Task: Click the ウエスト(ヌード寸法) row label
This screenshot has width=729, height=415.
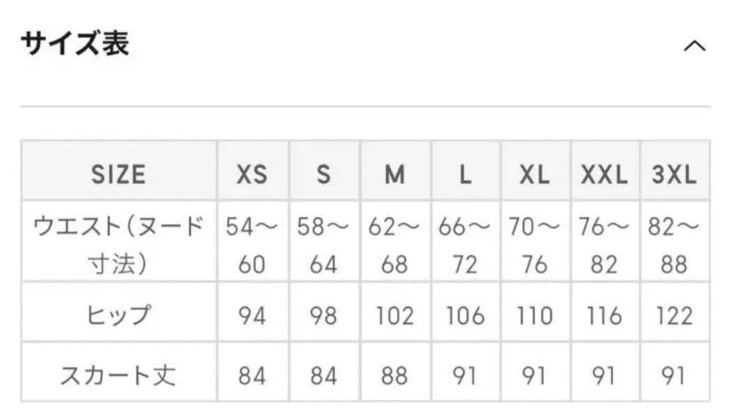Action: [x=119, y=243]
